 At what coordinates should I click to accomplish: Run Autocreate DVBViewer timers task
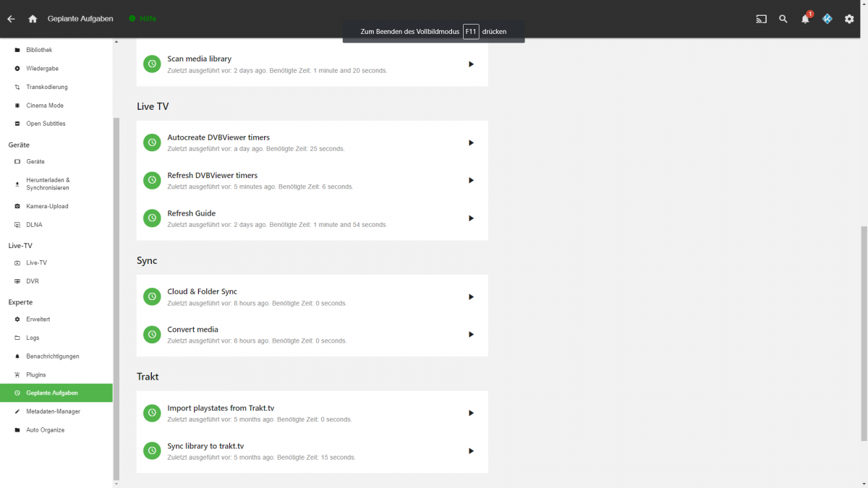[471, 142]
